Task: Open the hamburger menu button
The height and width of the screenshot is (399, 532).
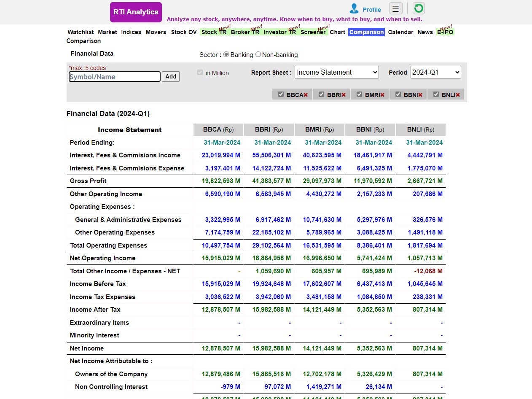Action: tap(395, 8)
